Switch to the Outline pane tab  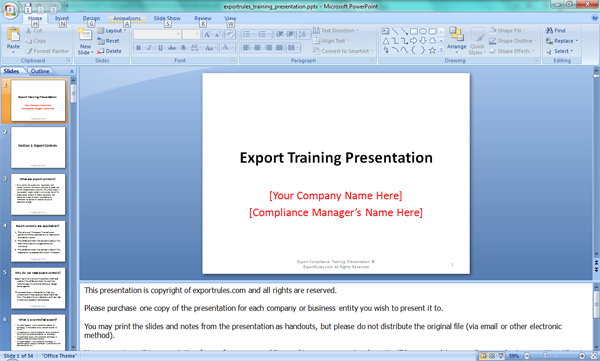pos(40,71)
